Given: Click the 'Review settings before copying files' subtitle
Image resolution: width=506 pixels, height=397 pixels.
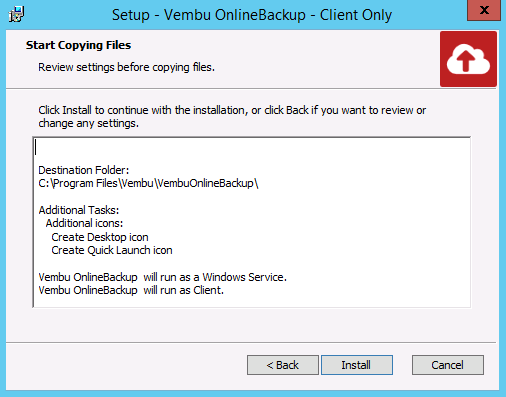Looking at the screenshot, I should (126, 67).
